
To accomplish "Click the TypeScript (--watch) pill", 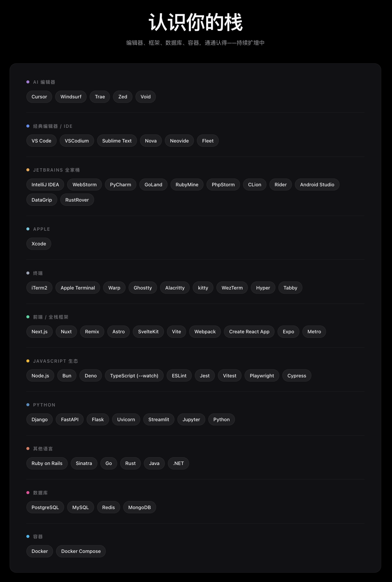I will tap(134, 376).
